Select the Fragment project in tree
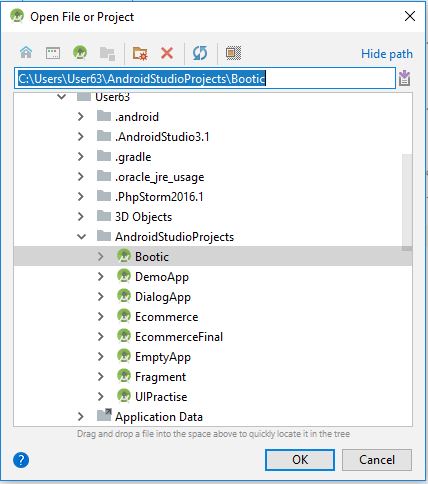This screenshot has height=484, width=428. (x=160, y=377)
